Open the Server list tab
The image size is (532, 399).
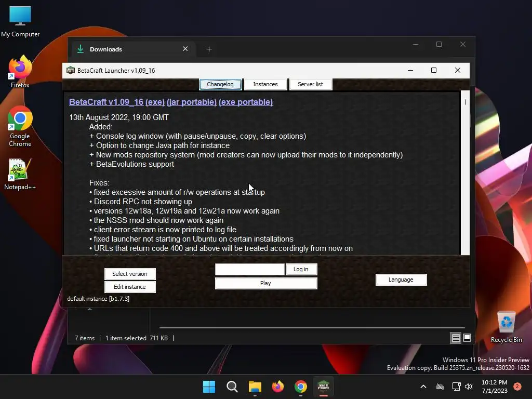[x=310, y=84]
